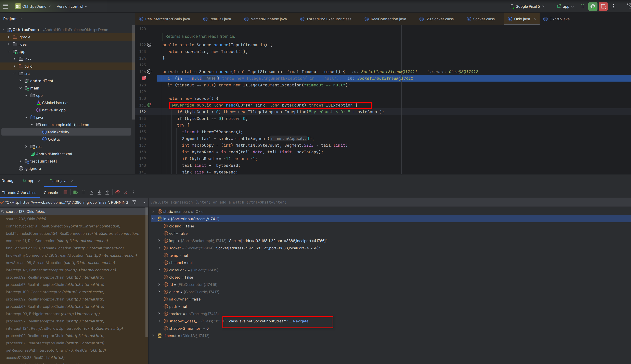Open the Version control dropdown
Viewport: 631px width, 364px height.
point(72,6)
